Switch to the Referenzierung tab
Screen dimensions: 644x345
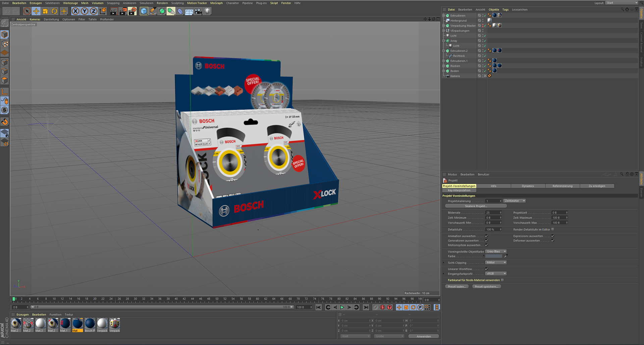click(562, 186)
